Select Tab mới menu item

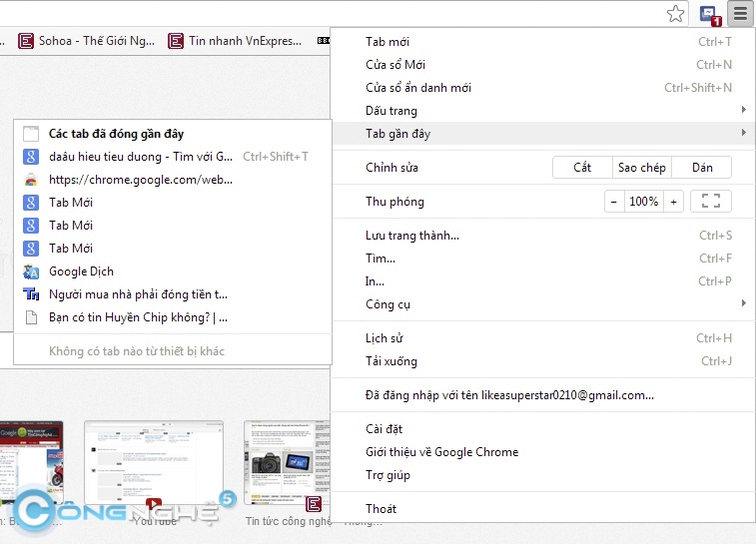[x=543, y=42]
